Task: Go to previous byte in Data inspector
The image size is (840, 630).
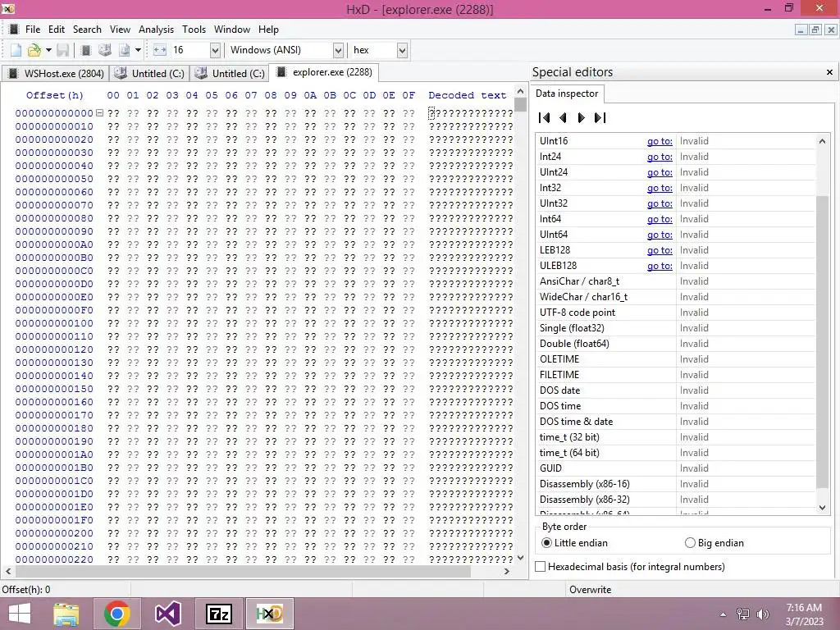Action: click(x=563, y=117)
